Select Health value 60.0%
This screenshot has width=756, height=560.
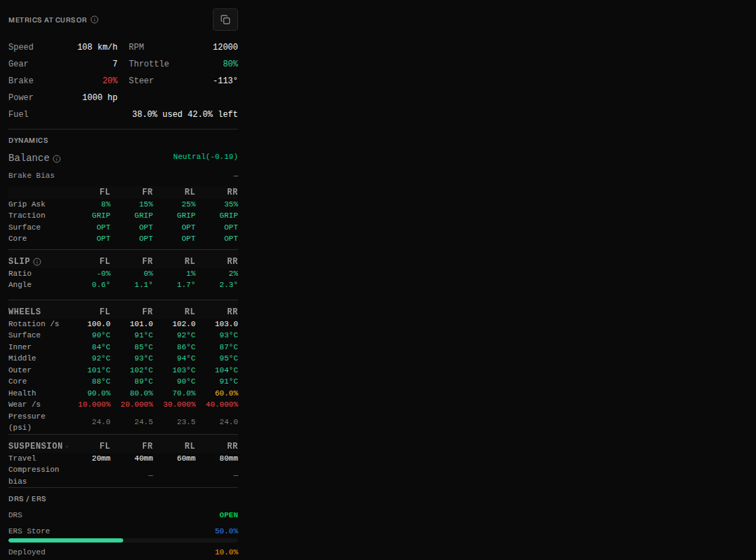(225, 393)
